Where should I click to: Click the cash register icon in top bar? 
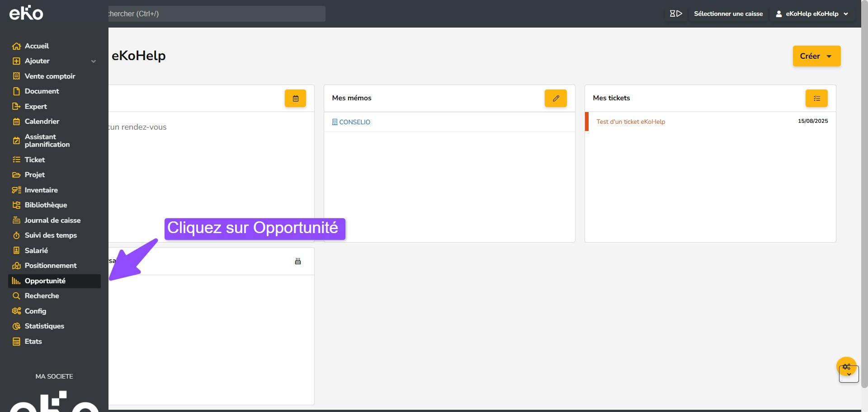click(676, 14)
